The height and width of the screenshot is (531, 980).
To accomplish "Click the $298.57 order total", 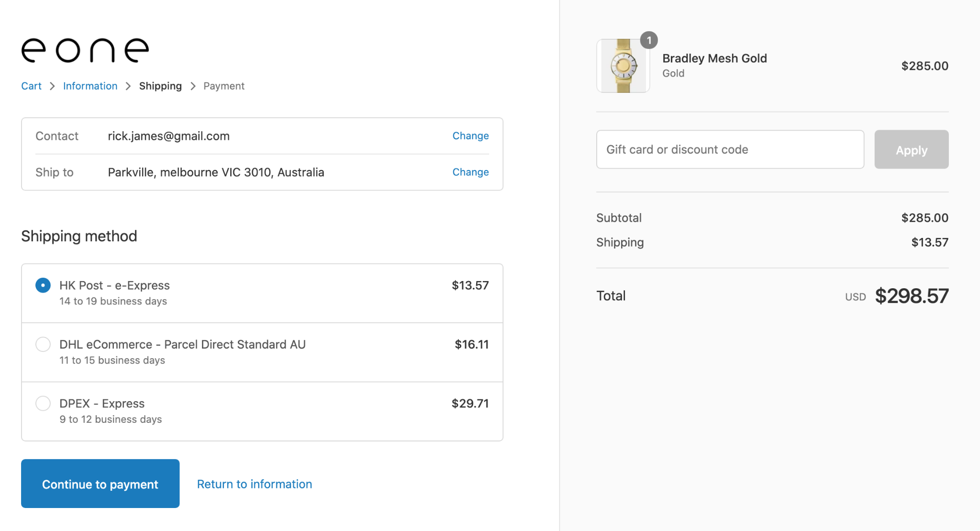I will 911,296.
